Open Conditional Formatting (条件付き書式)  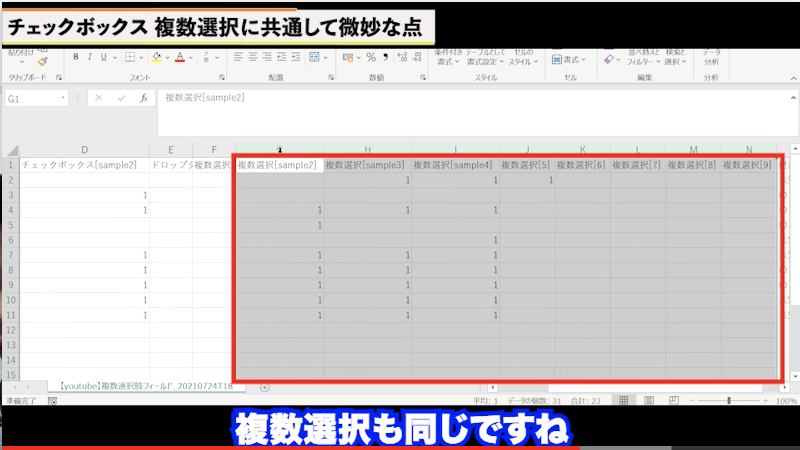pos(449,56)
